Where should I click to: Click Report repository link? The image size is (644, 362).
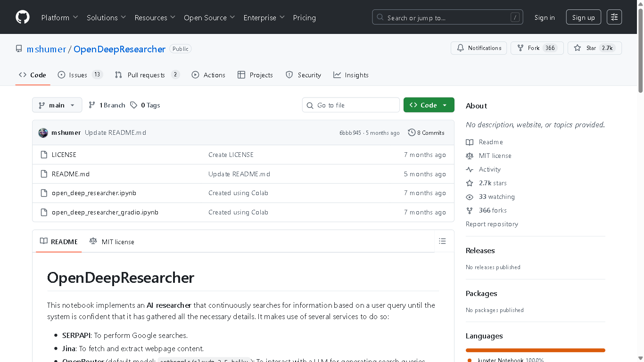click(492, 224)
